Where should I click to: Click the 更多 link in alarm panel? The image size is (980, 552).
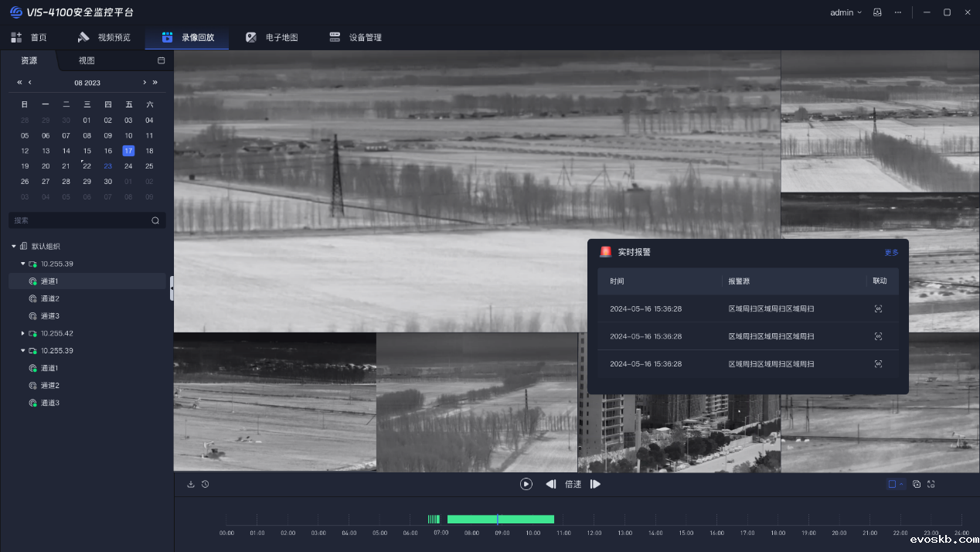(891, 252)
